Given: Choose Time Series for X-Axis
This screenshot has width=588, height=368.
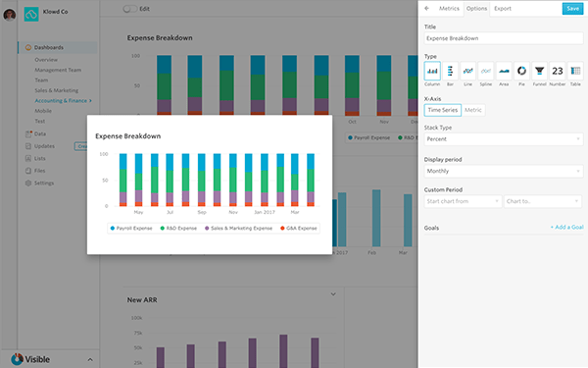Looking at the screenshot, I should click(443, 110).
